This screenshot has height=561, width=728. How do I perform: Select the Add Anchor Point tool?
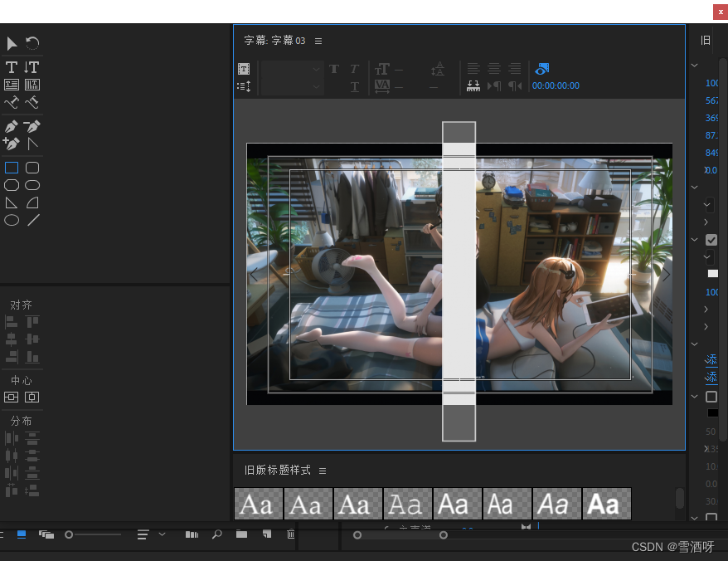coord(12,144)
